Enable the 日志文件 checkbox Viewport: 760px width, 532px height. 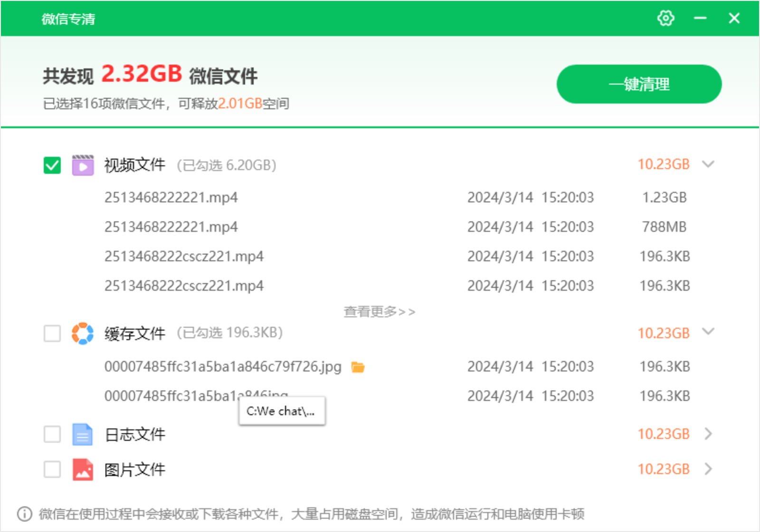52,434
